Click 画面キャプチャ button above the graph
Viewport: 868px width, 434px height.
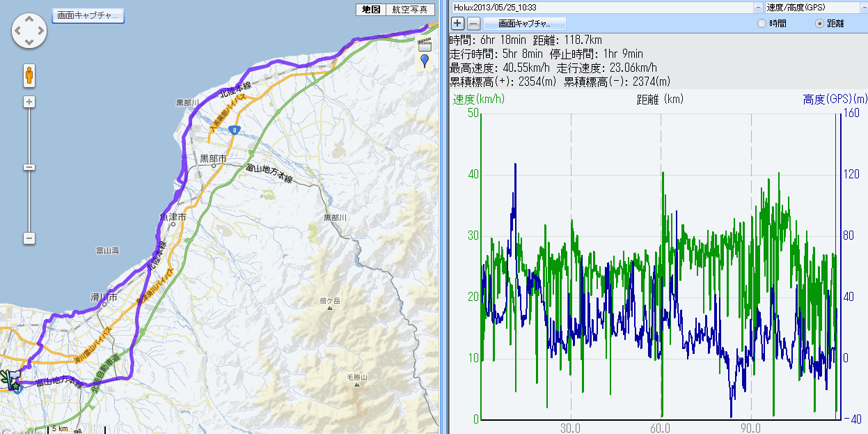pos(524,24)
